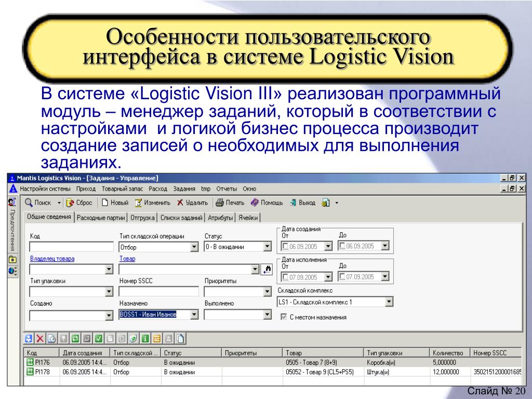The image size is (532, 399).
Task: Click the orange sort icon in task toolbar
Action: tap(156, 338)
